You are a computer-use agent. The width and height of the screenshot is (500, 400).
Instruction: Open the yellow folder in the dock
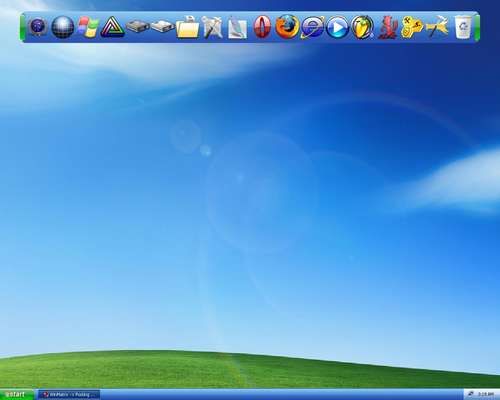(187, 27)
